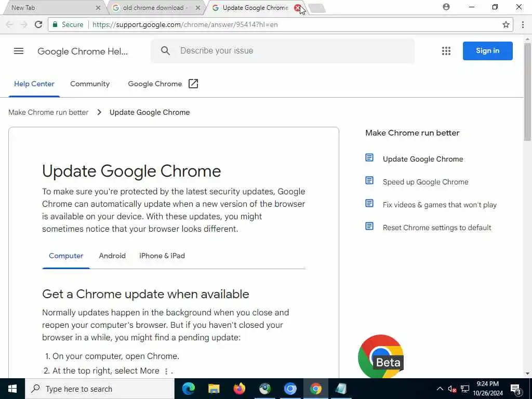Open Reset Chrome settings to default
Image resolution: width=532 pixels, height=399 pixels.
point(437,228)
